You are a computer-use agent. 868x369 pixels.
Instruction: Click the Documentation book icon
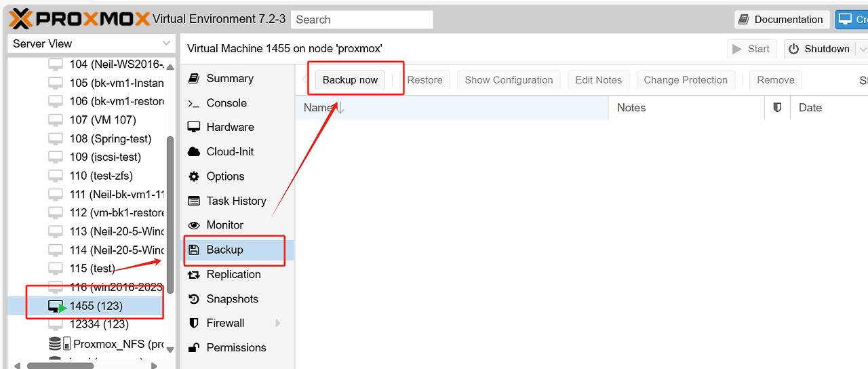(744, 20)
